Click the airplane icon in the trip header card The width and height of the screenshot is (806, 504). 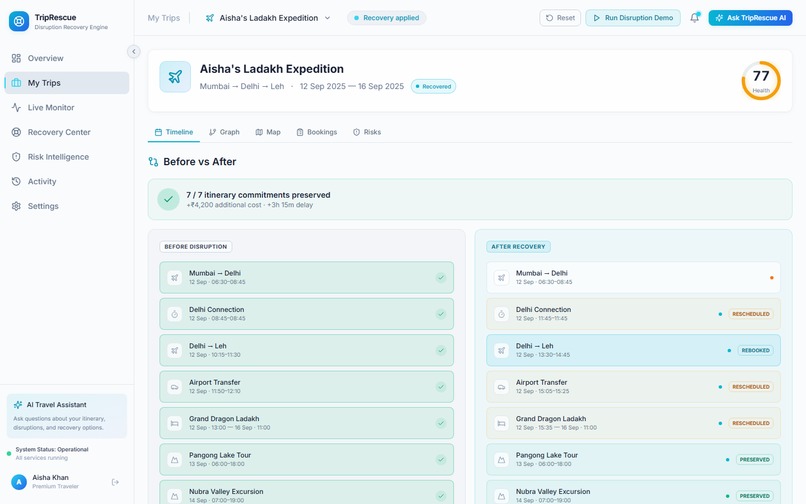(175, 77)
